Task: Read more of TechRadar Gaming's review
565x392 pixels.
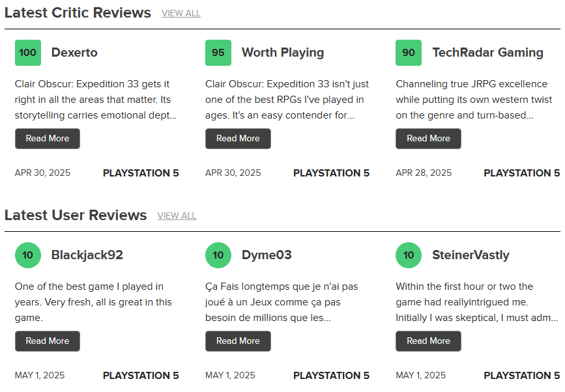Action: (428, 139)
